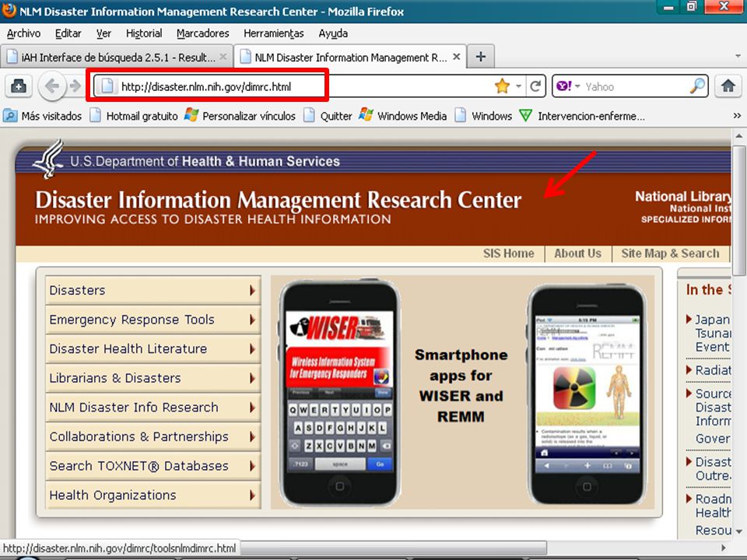Viewport: 747px width, 560px height.
Task: Expand the Disaster Health Literature menu
Action: pyautogui.click(x=153, y=348)
